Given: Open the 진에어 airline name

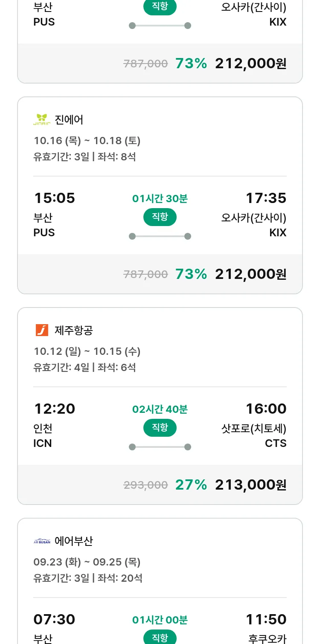Looking at the screenshot, I should point(69,120).
